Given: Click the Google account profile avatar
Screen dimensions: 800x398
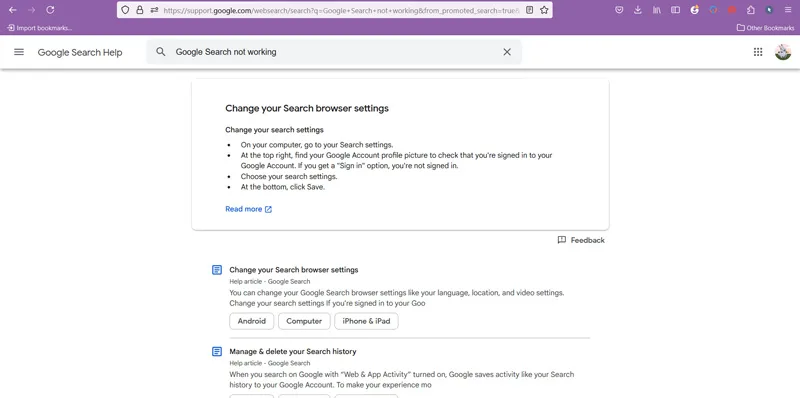Looking at the screenshot, I should [783, 52].
